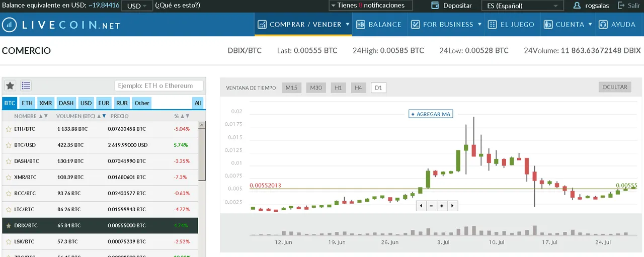Viewport: 644px width, 257px height.
Task: Click the market list vertical scrollbar
Action: point(202,154)
